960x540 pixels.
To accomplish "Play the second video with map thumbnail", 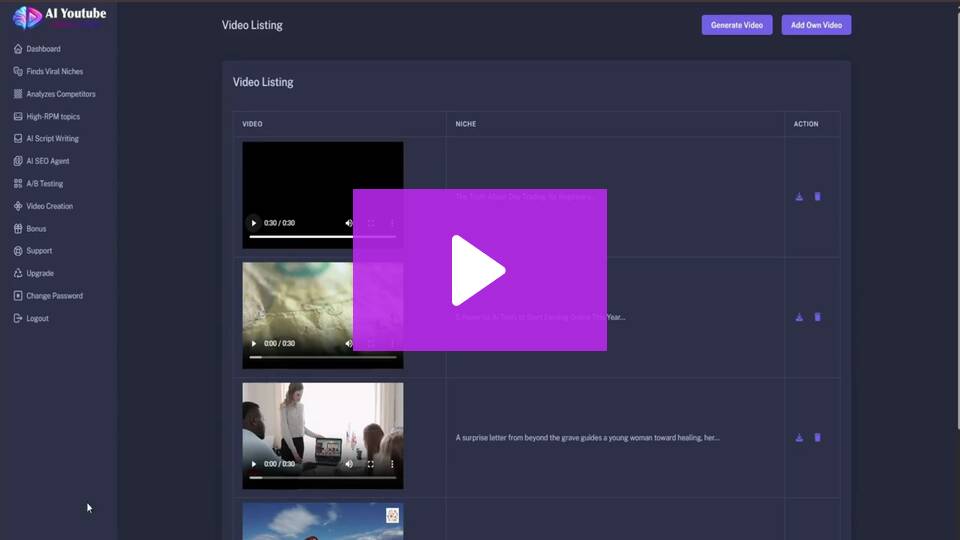I will 253,344.
